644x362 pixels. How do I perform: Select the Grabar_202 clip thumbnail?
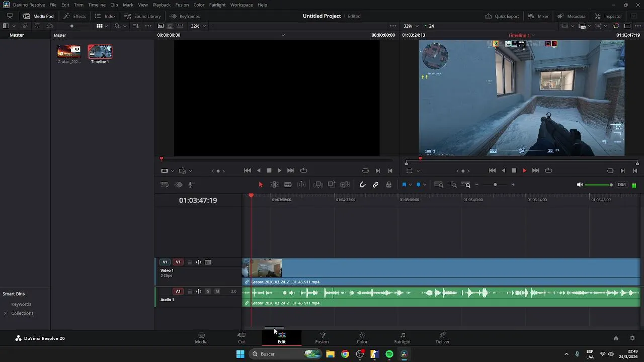pyautogui.click(x=69, y=52)
